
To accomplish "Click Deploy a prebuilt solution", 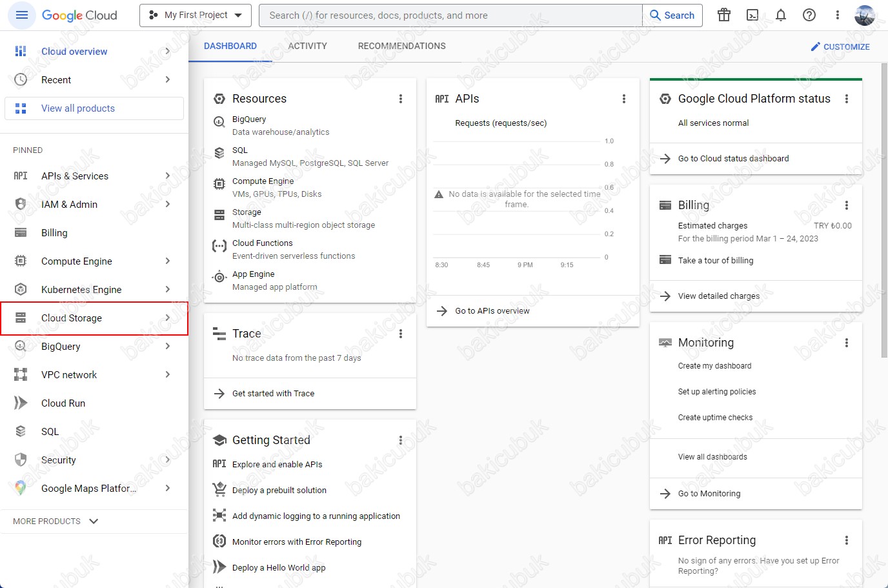I will [x=279, y=491].
